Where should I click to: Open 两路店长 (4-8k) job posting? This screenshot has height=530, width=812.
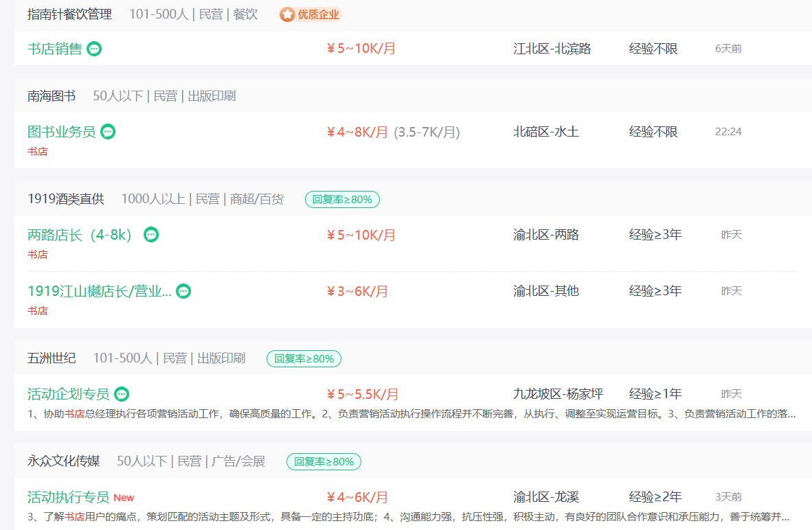(x=80, y=235)
